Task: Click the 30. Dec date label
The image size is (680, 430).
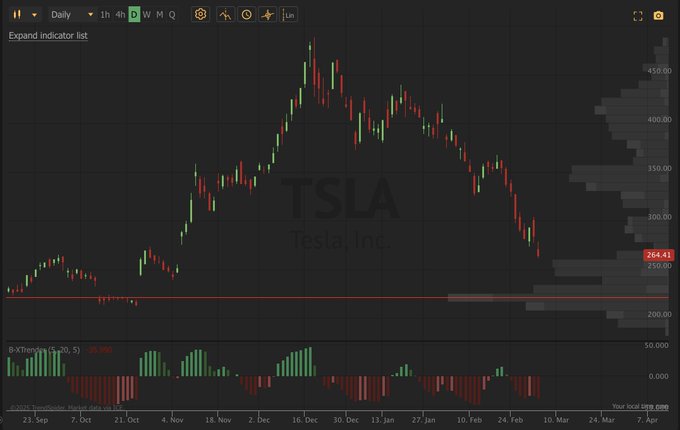Action: point(346,420)
